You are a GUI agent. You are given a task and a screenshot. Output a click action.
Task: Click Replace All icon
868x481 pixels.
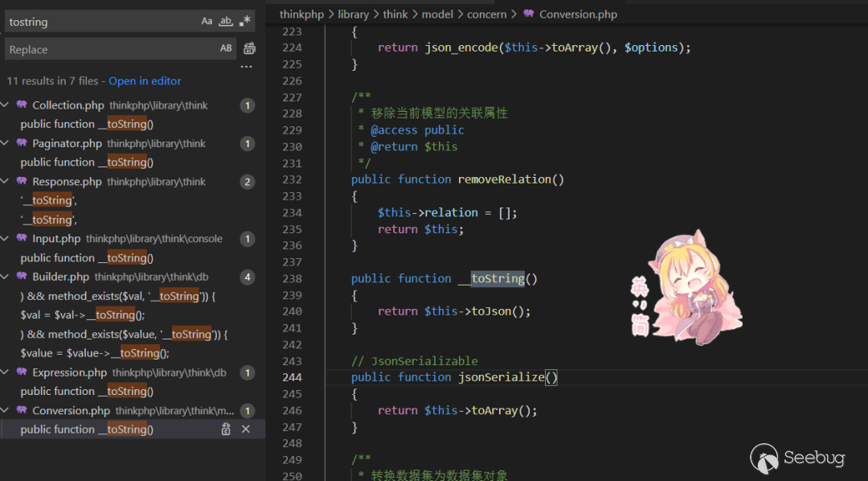pyautogui.click(x=250, y=48)
